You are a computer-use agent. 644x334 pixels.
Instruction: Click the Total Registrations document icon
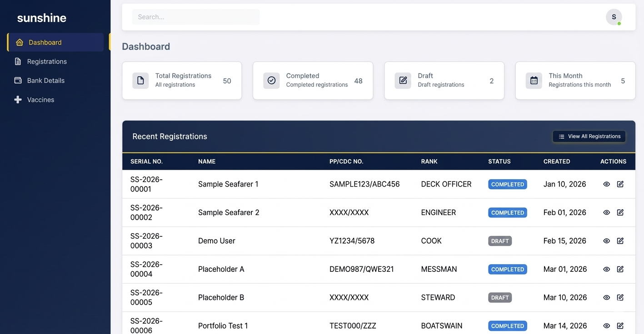[x=140, y=81]
